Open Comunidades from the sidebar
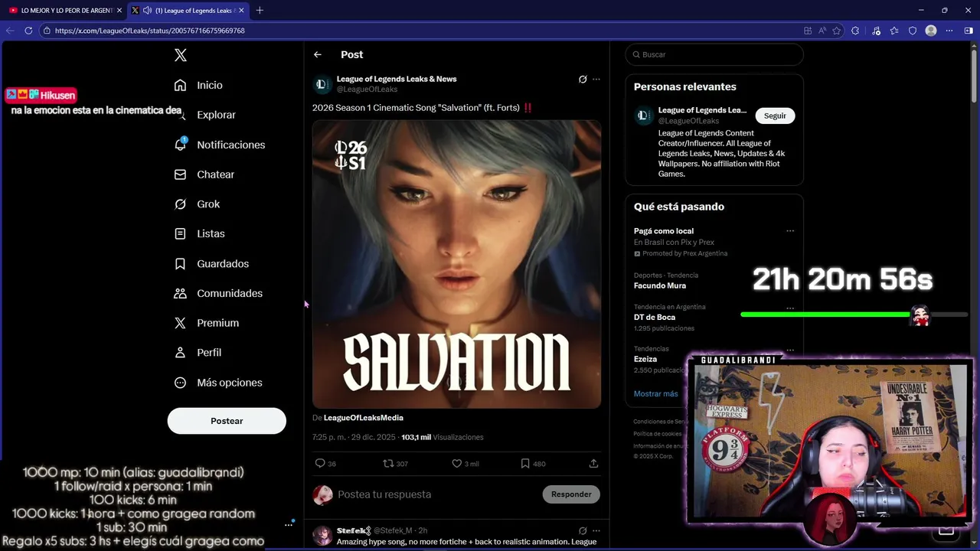The height and width of the screenshot is (551, 980). click(x=219, y=293)
